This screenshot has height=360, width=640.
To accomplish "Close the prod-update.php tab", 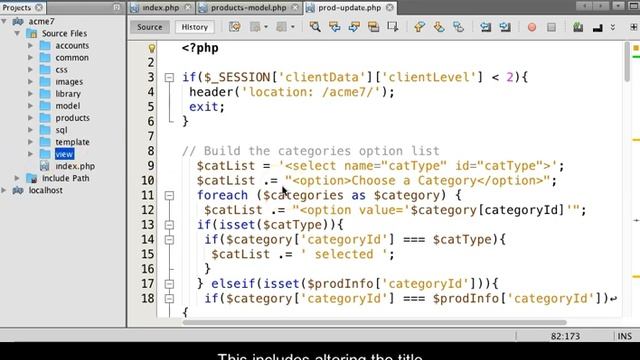I will (390, 7).
